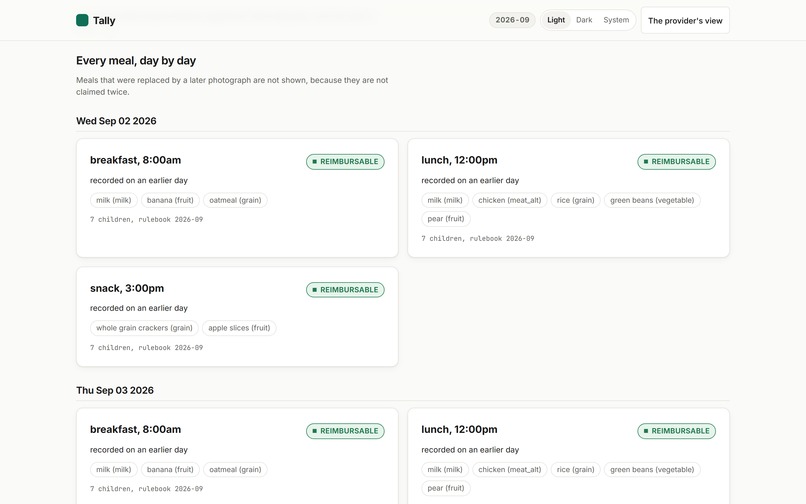Viewport: 806px width, 504px height.
Task: Click oatmeal (grain) chip in Thu breakfast
Action: pos(235,470)
